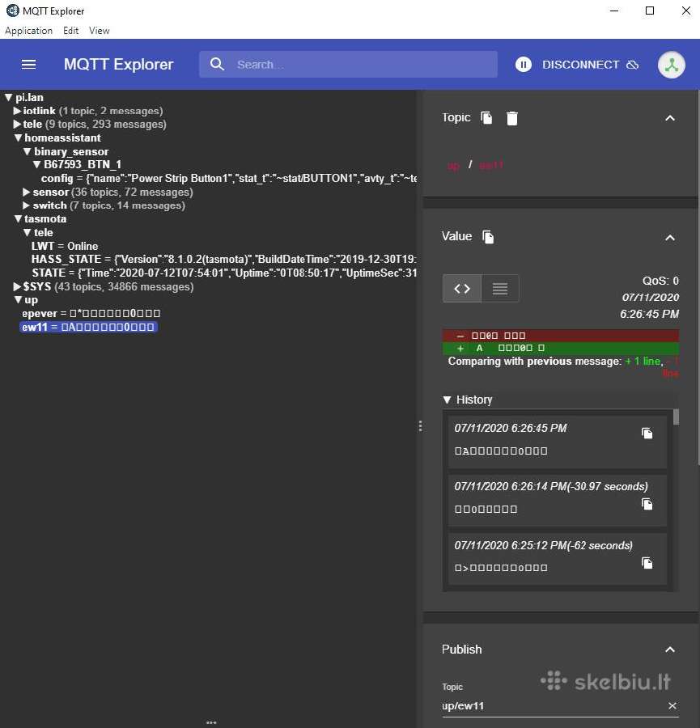Click the History list scrollbar
The width and height of the screenshot is (700, 728).
coord(676,417)
